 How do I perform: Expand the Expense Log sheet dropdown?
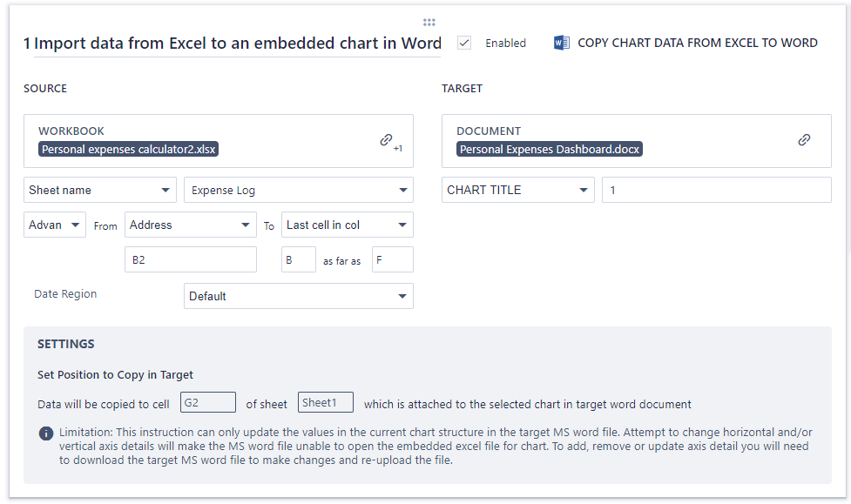point(299,190)
